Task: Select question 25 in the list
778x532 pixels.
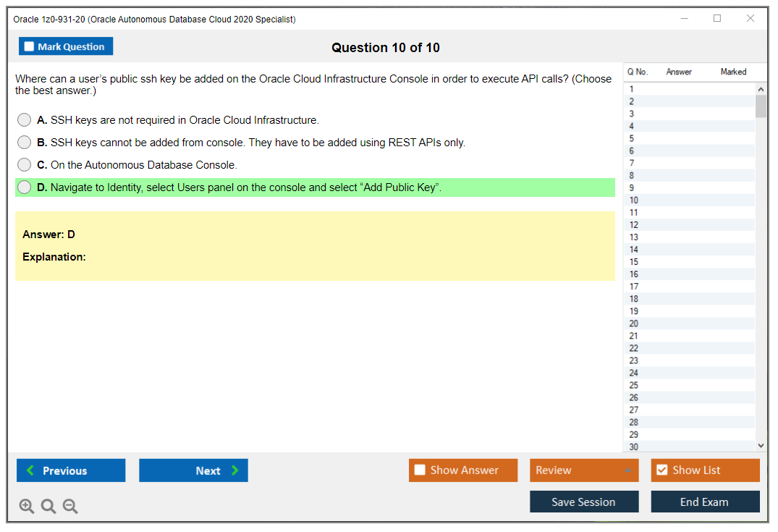Action: tap(634, 385)
